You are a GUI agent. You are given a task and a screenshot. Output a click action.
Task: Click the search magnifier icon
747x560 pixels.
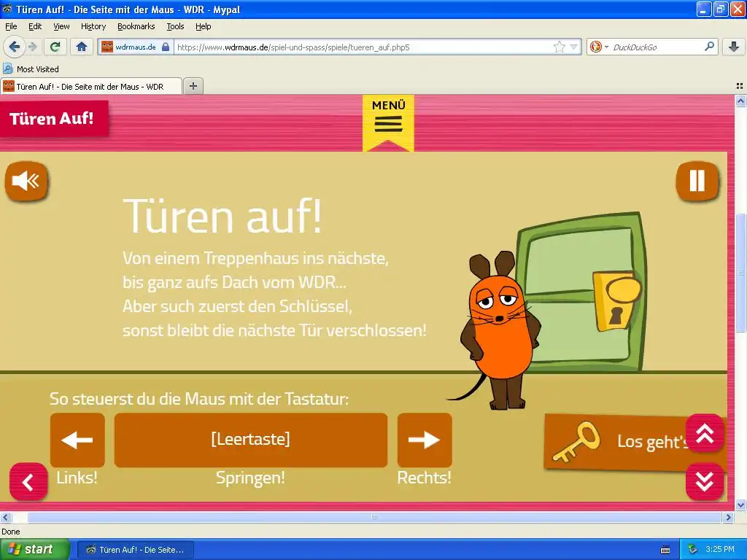(709, 46)
